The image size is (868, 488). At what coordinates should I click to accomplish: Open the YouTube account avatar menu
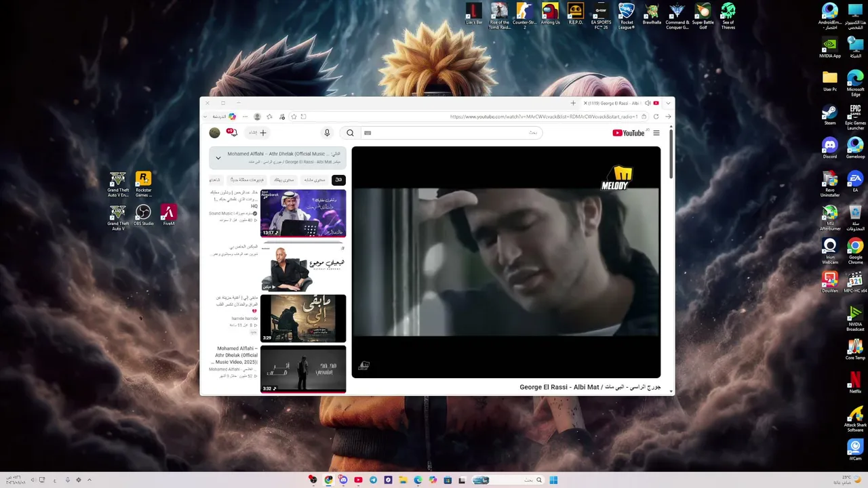click(x=215, y=133)
